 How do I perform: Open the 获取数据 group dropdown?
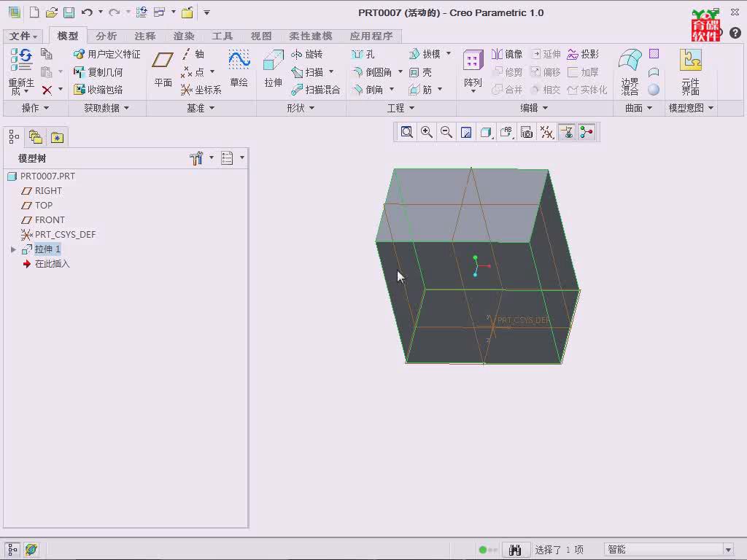point(107,108)
